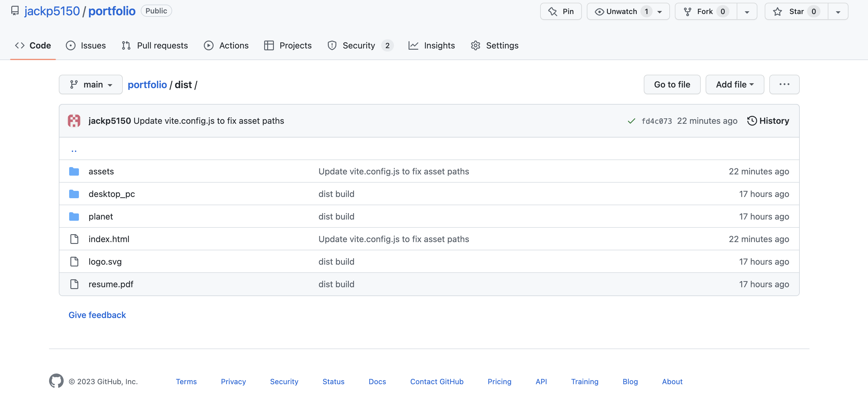Click the resume.pdf file icon
This screenshot has width=868, height=404.
coord(74,284)
